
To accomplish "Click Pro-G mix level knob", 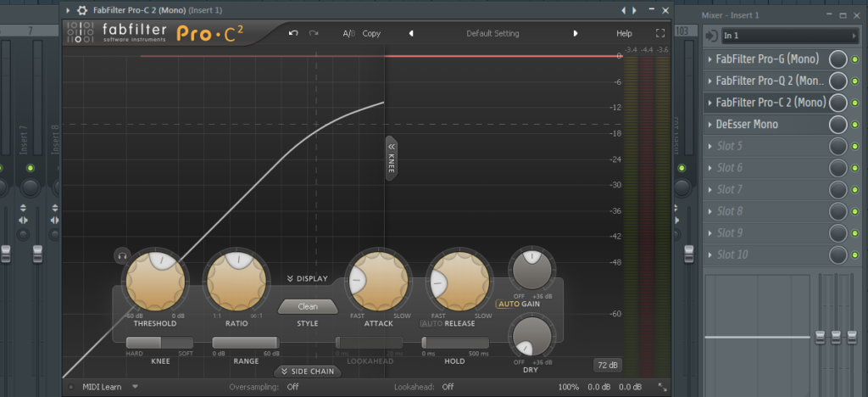I will tap(838, 59).
